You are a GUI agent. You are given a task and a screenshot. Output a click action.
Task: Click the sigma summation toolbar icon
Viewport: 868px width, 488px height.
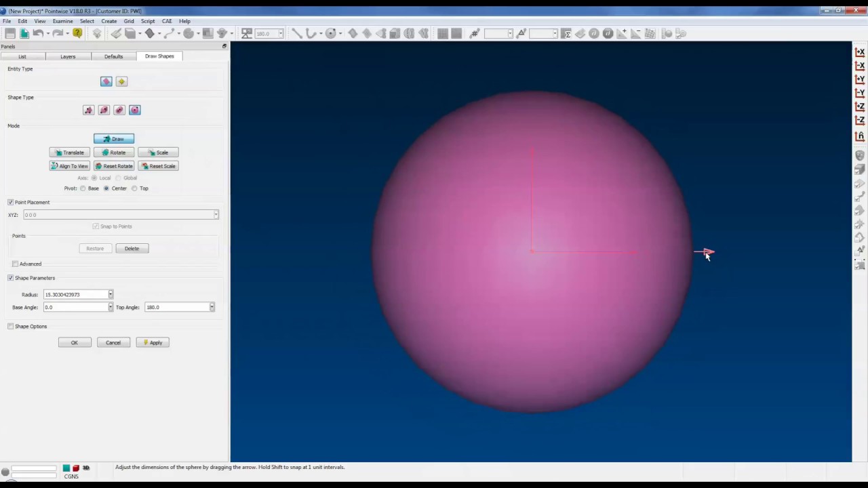coord(566,33)
